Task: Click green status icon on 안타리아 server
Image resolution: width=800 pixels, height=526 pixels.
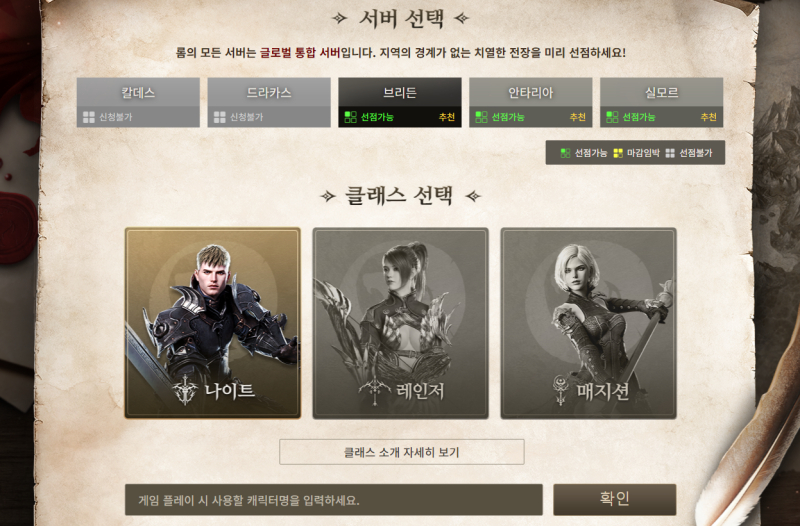Action: 481,117
